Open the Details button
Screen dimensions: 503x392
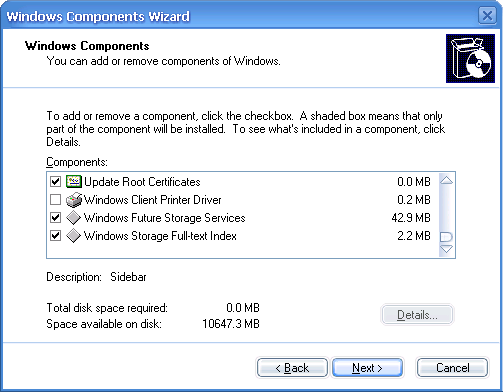(417, 314)
